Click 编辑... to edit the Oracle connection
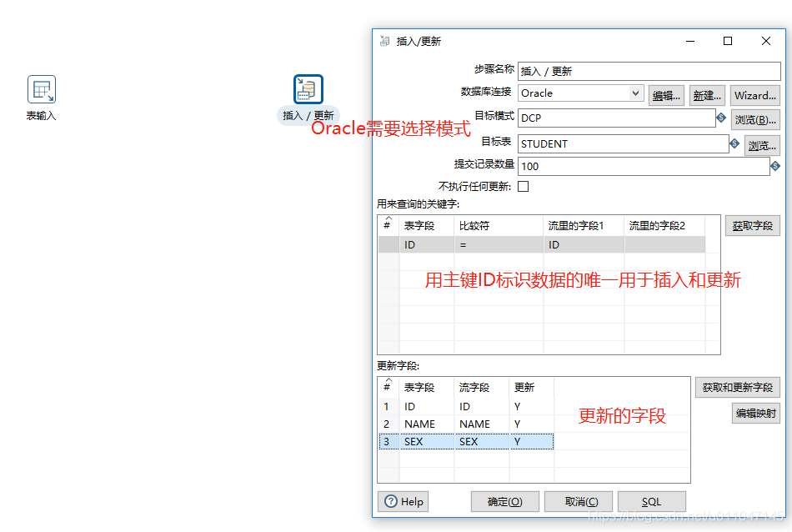 pos(666,94)
